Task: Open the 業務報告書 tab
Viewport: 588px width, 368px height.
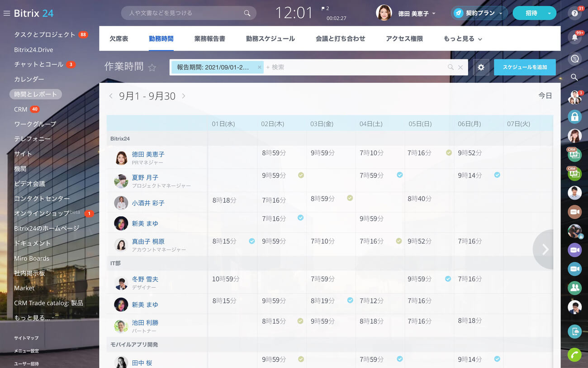Action: pos(210,39)
